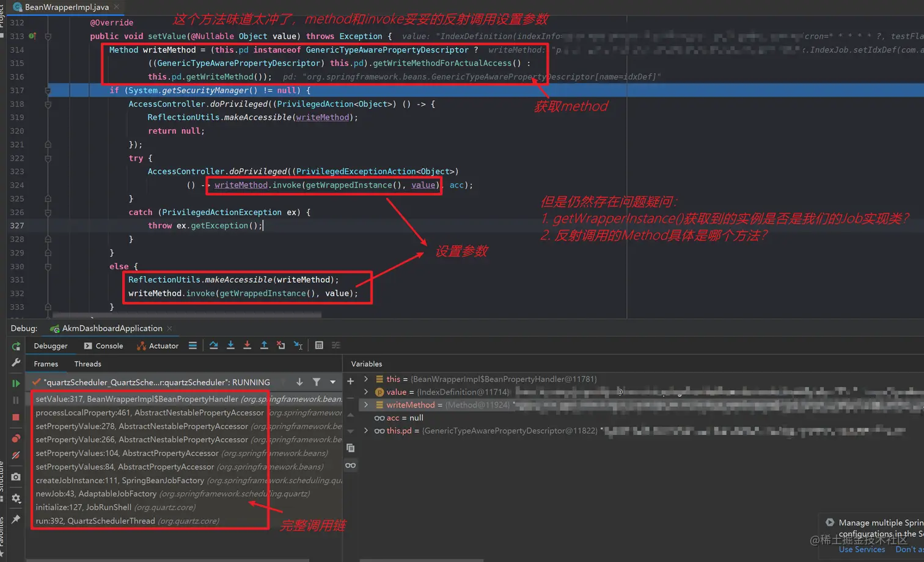Select the Threads tab
Screen dimensions: 924x562
[x=87, y=364]
